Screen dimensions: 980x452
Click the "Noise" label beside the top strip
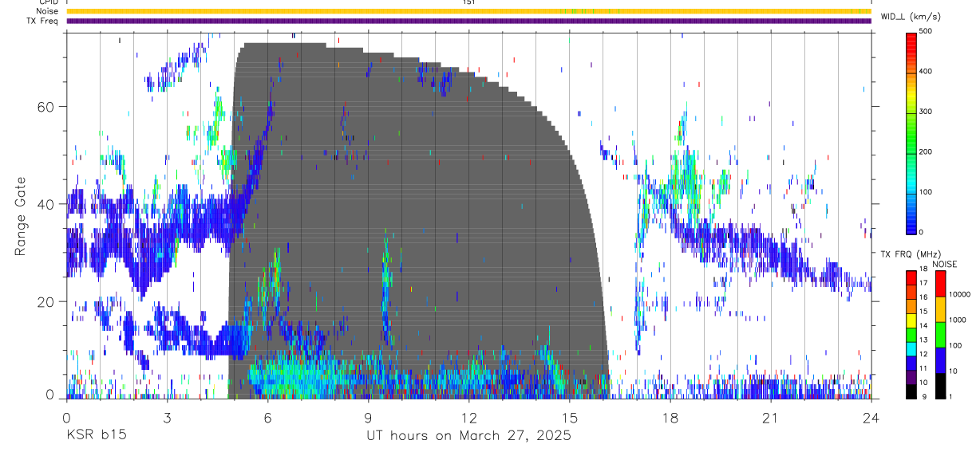[x=49, y=11]
